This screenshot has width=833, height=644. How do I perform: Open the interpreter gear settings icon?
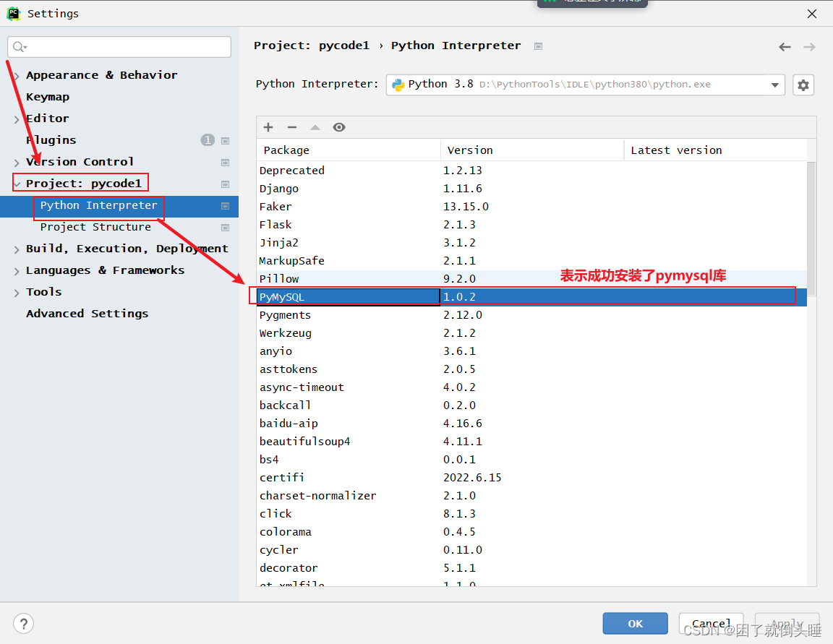click(x=803, y=85)
